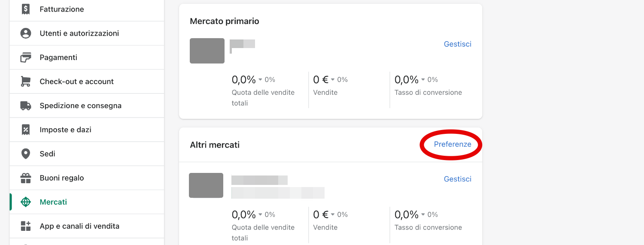Click the Fatturazione receipt icon
This screenshot has width=644, height=245.
[x=26, y=9]
